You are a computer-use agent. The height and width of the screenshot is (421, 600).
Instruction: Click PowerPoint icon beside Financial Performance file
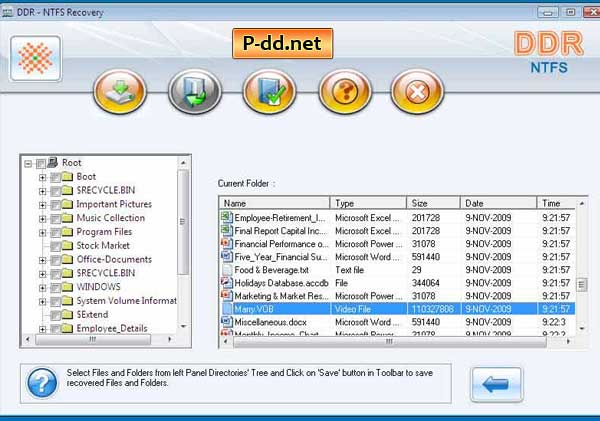pos(227,243)
